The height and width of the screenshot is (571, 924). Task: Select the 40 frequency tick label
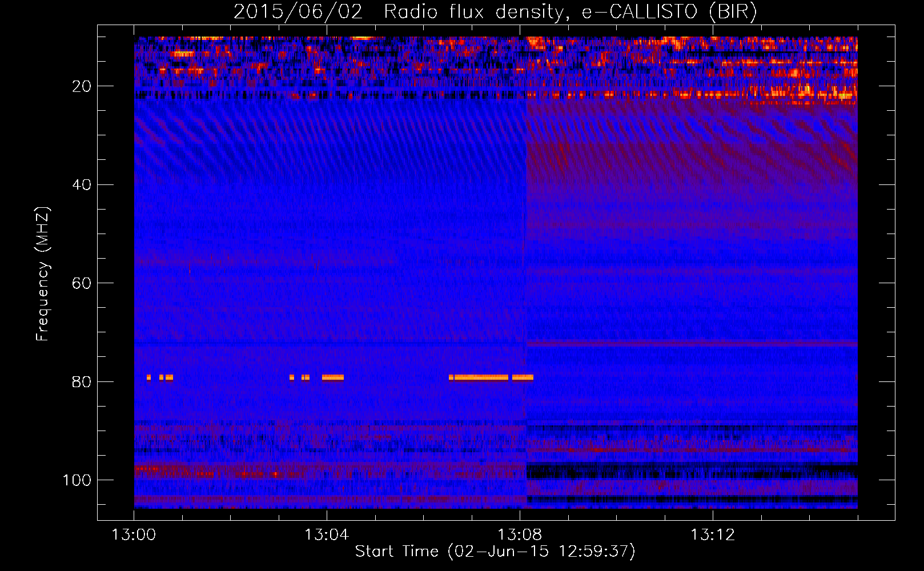coord(82,185)
